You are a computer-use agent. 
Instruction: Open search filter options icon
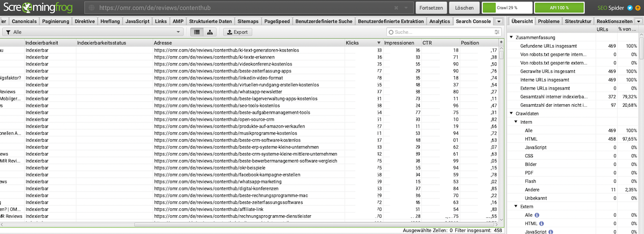(x=497, y=32)
